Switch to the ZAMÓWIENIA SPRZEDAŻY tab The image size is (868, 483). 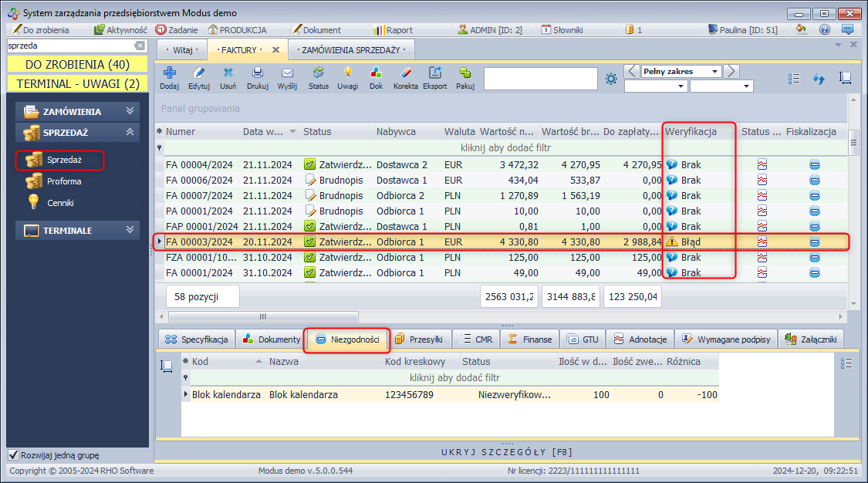(350, 49)
